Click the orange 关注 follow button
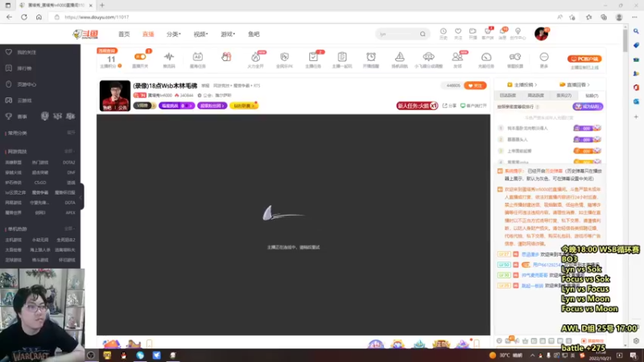 point(475,85)
